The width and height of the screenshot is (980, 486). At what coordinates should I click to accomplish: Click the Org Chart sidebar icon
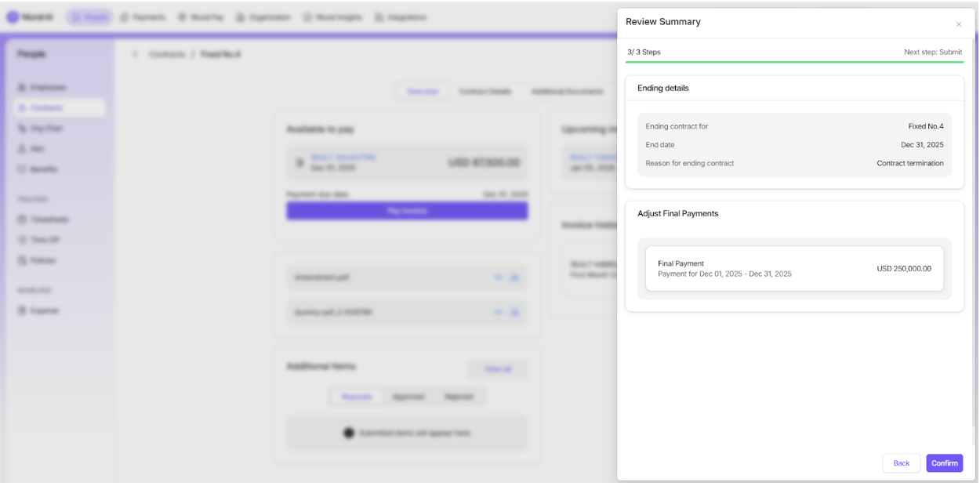point(22,129)
